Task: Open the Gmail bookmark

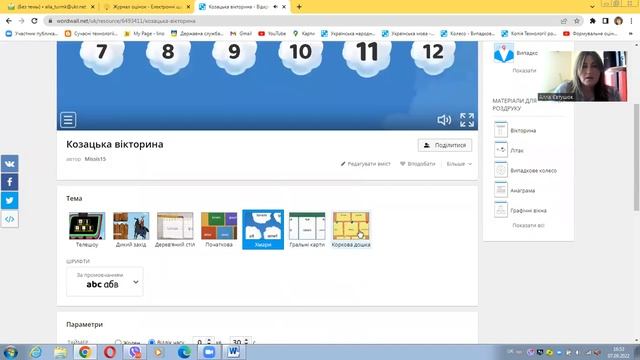Action: [241, 33]
